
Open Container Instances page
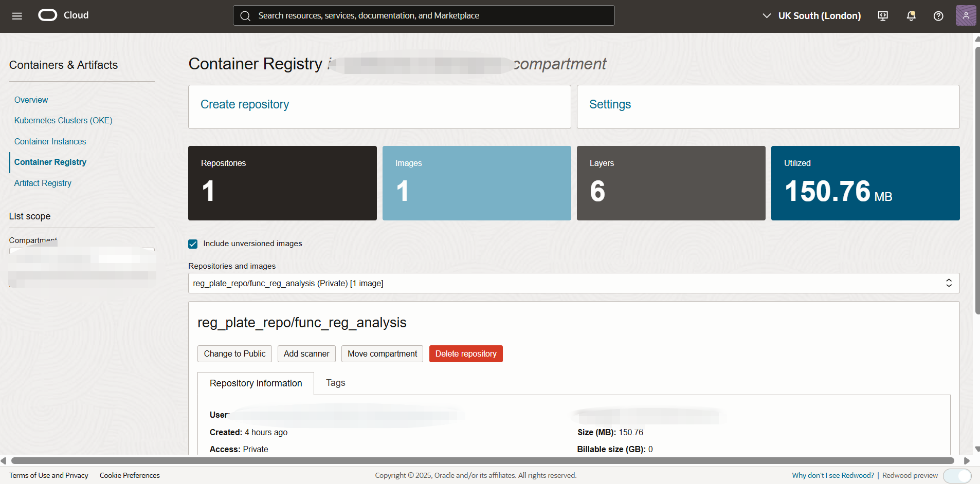(x=50, y=141)
